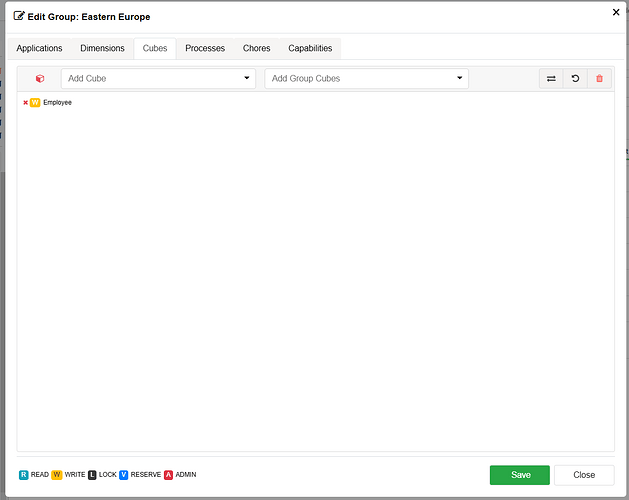Open the Add Cube dropdown
The height and width of the screenshot is (500, 629).
pyautogui.click(x=158, y=79)
